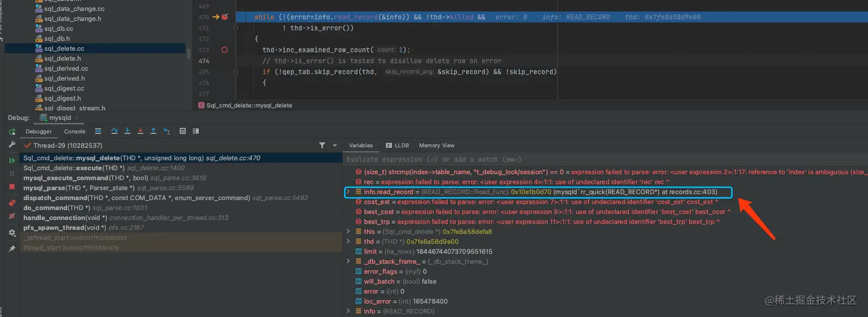Close the mysqld debug tab
The image size is (868, 317).
click(x=77, y=118)
